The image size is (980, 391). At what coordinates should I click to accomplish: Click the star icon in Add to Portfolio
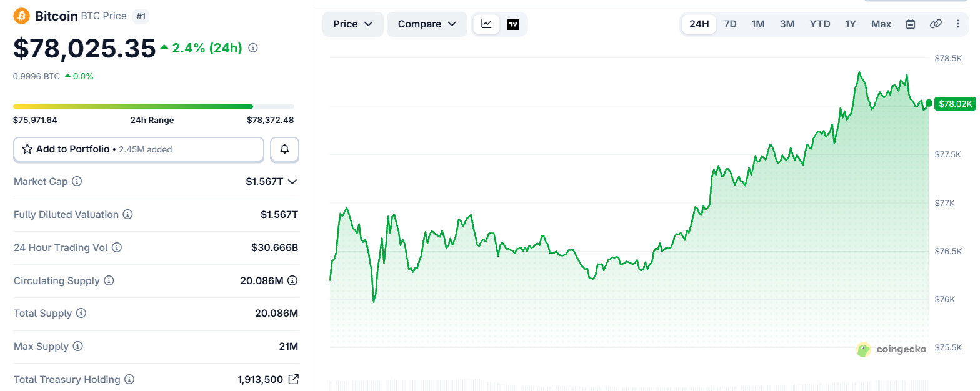(27, 149)
